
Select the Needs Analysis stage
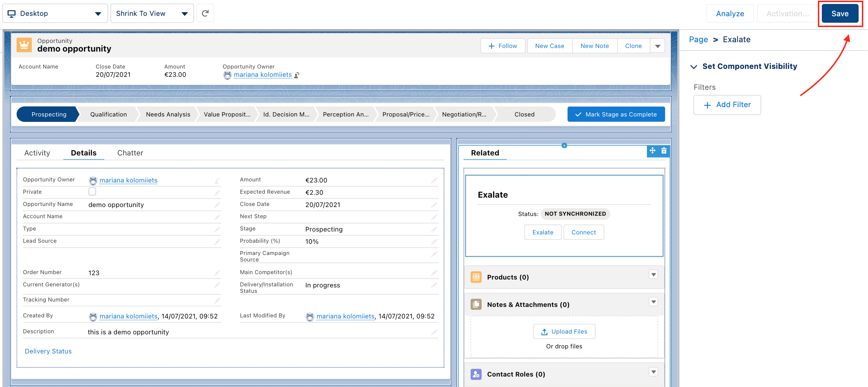point(168,114)
